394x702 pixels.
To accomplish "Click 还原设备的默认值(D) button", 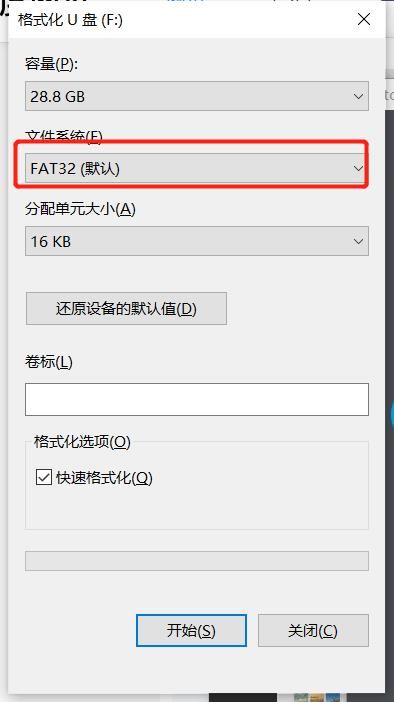I will [126, 308].
